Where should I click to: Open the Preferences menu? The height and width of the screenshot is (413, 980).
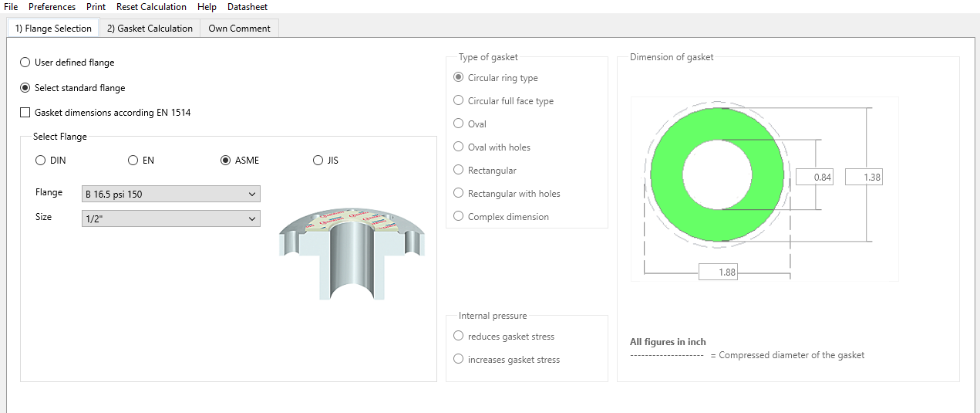click(52, 7)
